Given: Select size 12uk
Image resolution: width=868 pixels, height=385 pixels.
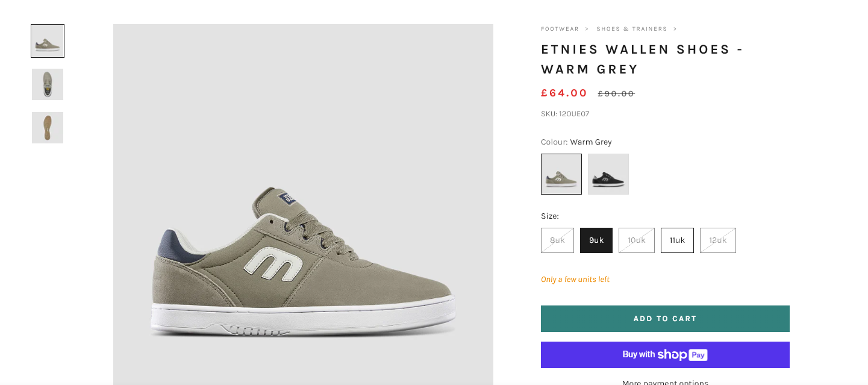Looking at the screenshot, I should tap(717, 240).
